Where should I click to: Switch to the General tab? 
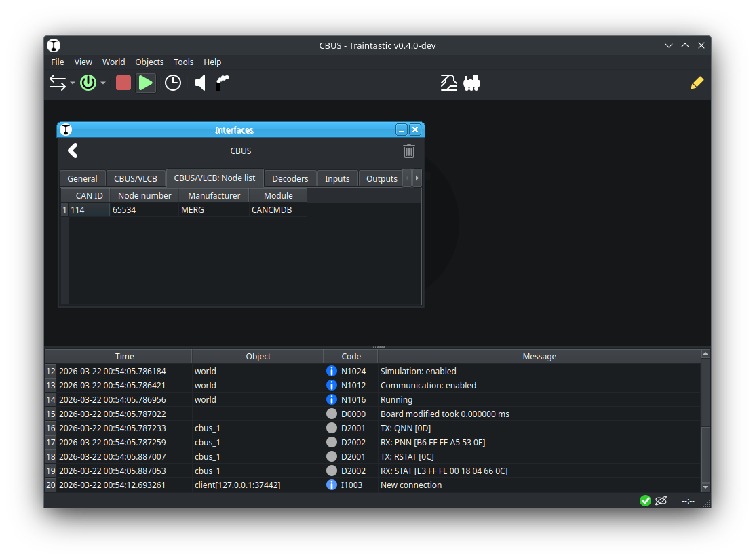pyautogui.click(x=82, y=178)
